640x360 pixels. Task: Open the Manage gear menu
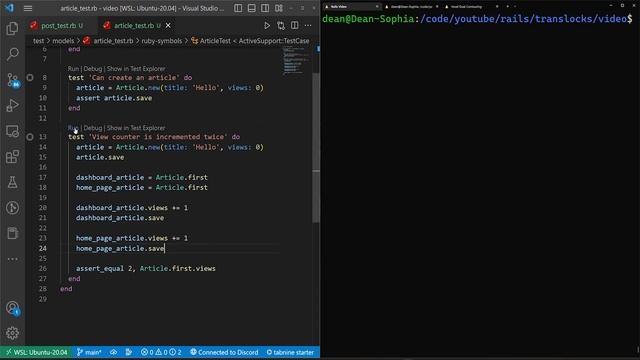pyautogui.click(x=12, y=333)
